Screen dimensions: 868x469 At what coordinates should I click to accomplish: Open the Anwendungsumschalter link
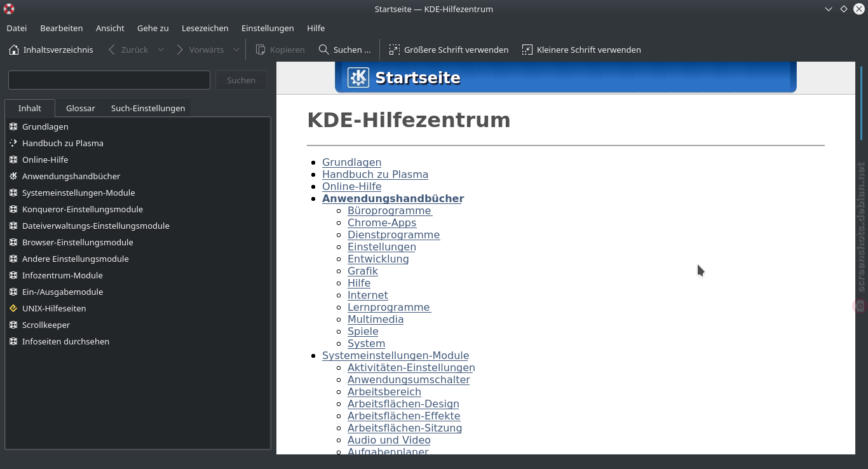[409, 379]
